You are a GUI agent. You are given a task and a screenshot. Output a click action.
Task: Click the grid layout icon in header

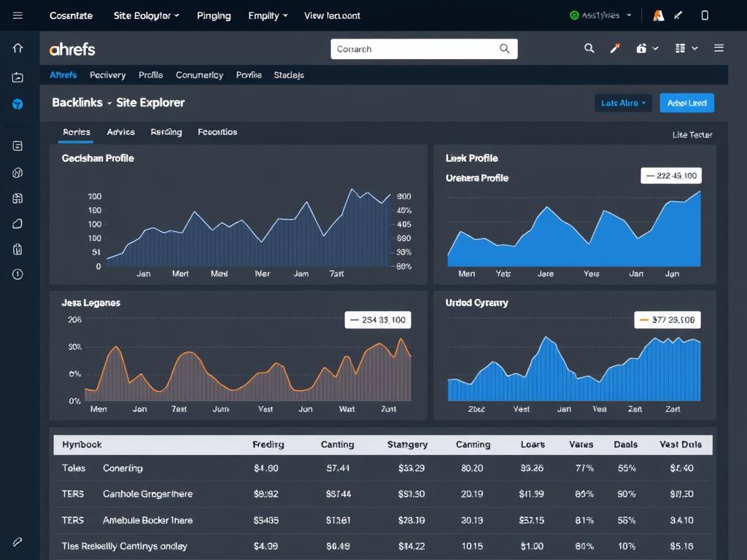point(681,48)
